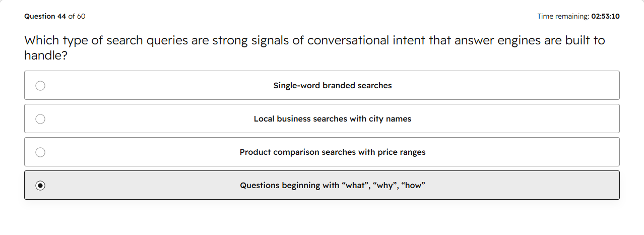Click the "Time remaining:" label

[563, 16]
